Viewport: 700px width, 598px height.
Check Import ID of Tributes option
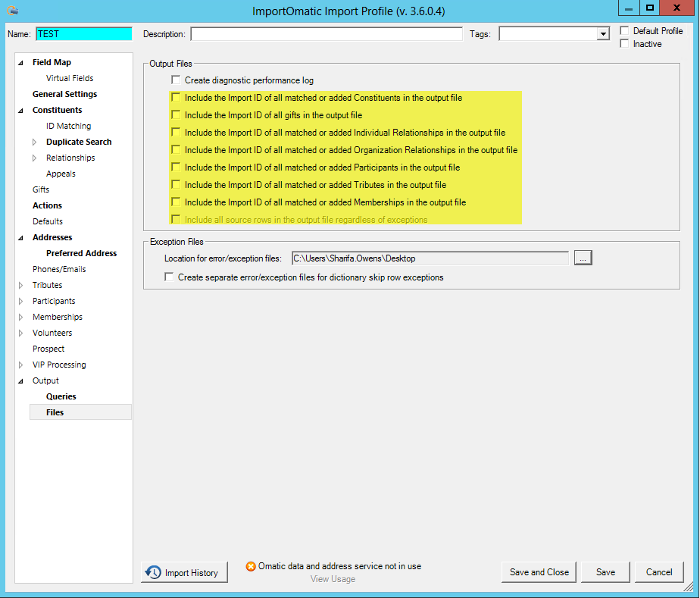[176, 184]
